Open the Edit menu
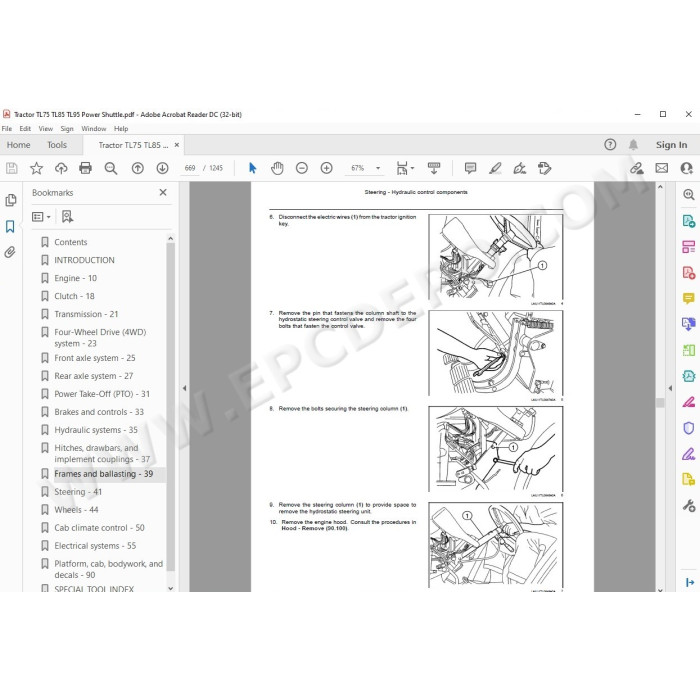This screenshot has height=700, width=700. (25, 129)
